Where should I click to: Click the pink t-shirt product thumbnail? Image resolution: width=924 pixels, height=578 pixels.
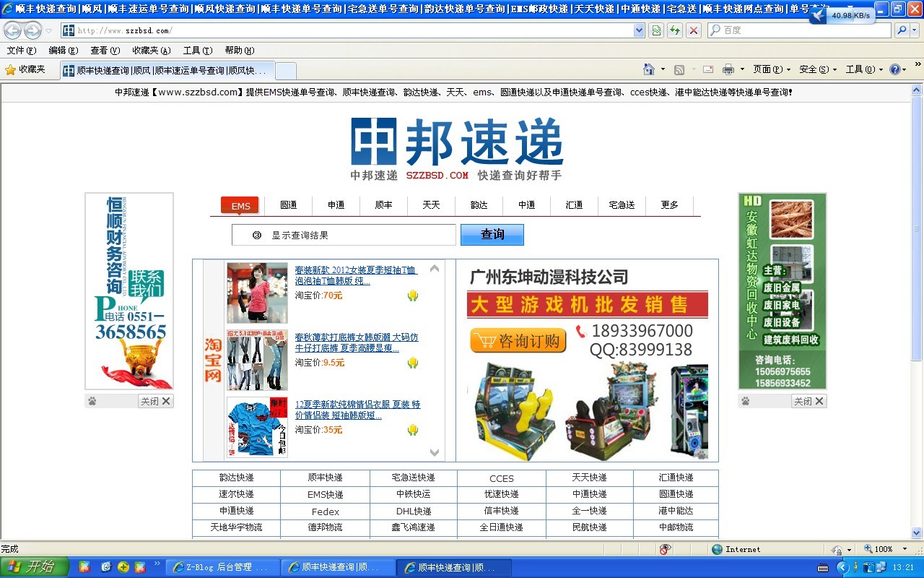[257, 293]
